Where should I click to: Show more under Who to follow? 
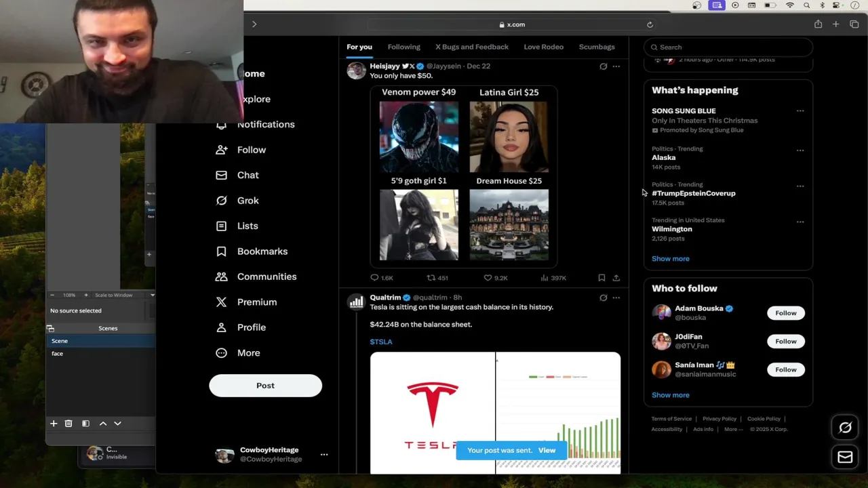(670, 395)
